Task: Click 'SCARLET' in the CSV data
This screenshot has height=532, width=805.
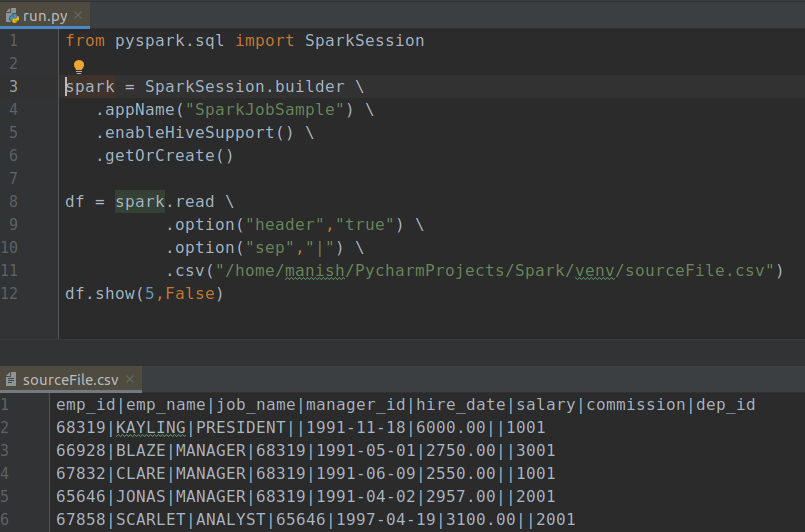Action: 151,520
